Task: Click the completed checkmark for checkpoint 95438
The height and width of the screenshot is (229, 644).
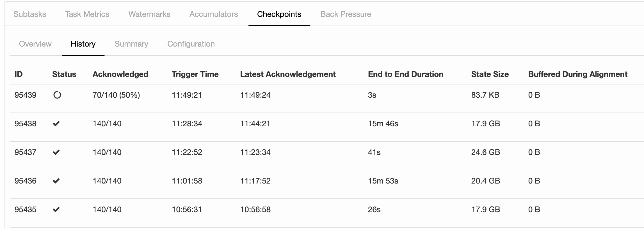Action: tap(56, 124)
